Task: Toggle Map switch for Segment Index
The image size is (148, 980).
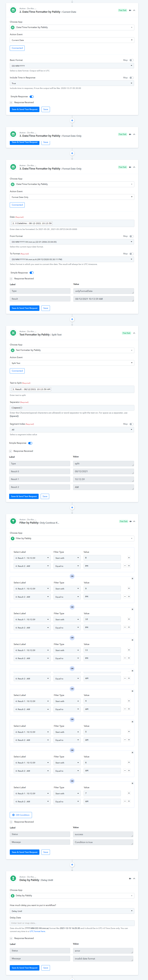Action: 132,424
